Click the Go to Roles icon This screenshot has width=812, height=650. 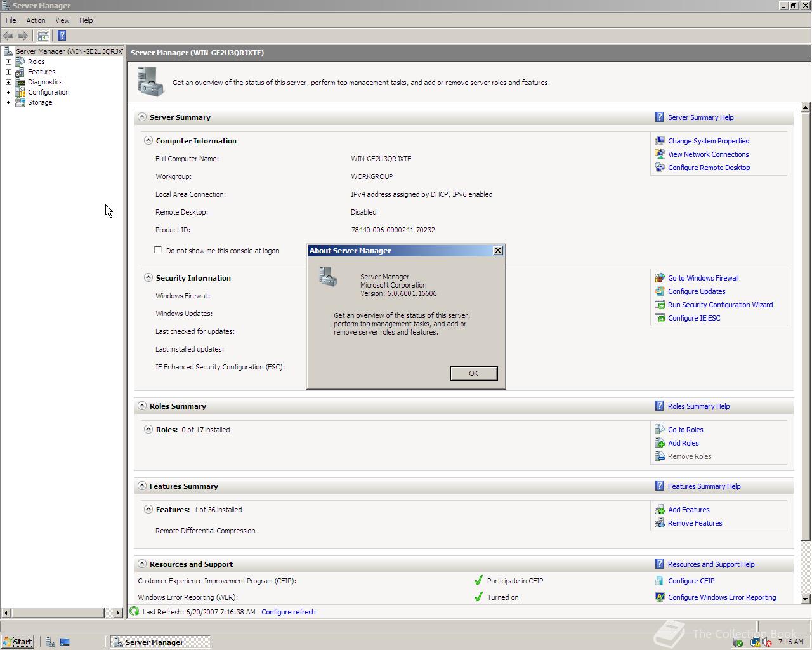coord(660,430)
